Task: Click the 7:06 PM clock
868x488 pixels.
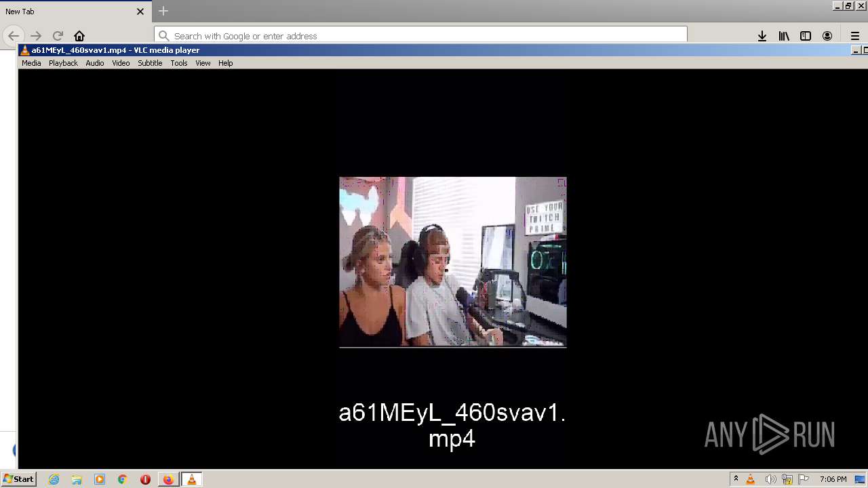Action: point(833,479)
